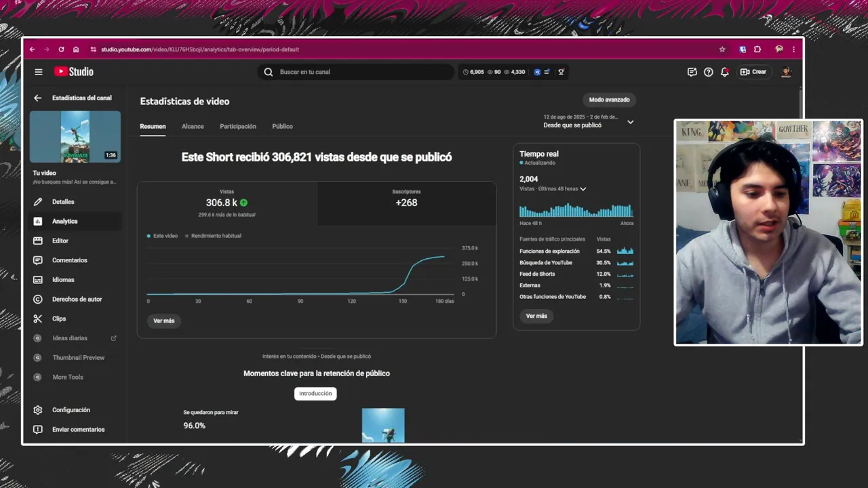Open the help question mark icon
Screen dimensions: 868x488
tap(708, 72)
